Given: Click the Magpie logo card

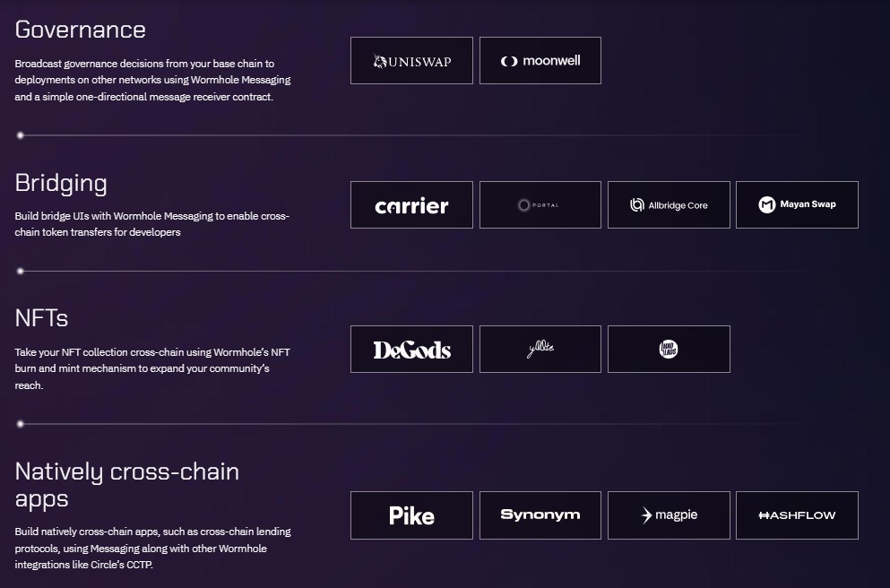Looking at the screenshot, I should pos(669,515).
